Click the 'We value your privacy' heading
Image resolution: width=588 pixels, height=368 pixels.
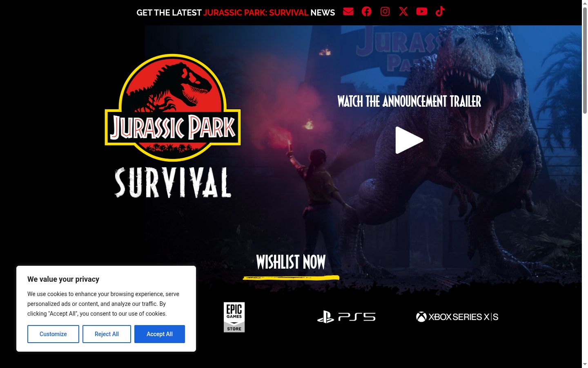click(63, 279)
